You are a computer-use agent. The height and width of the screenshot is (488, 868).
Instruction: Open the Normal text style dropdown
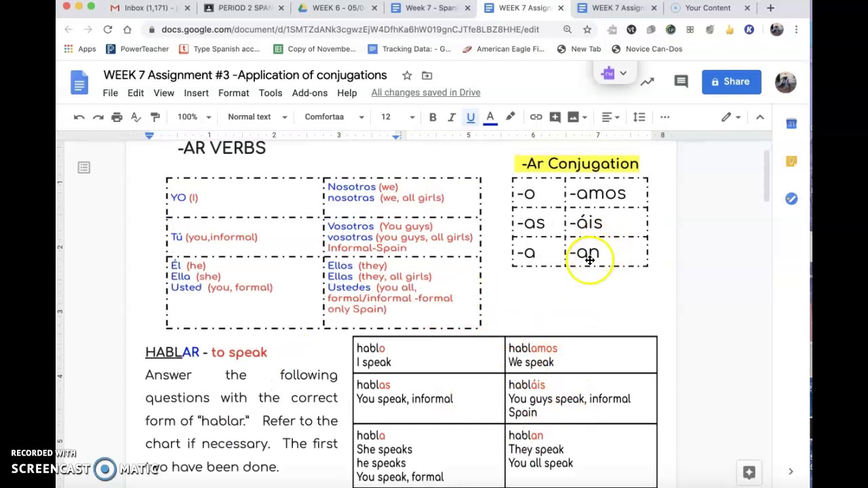click(x=257, y=117)
